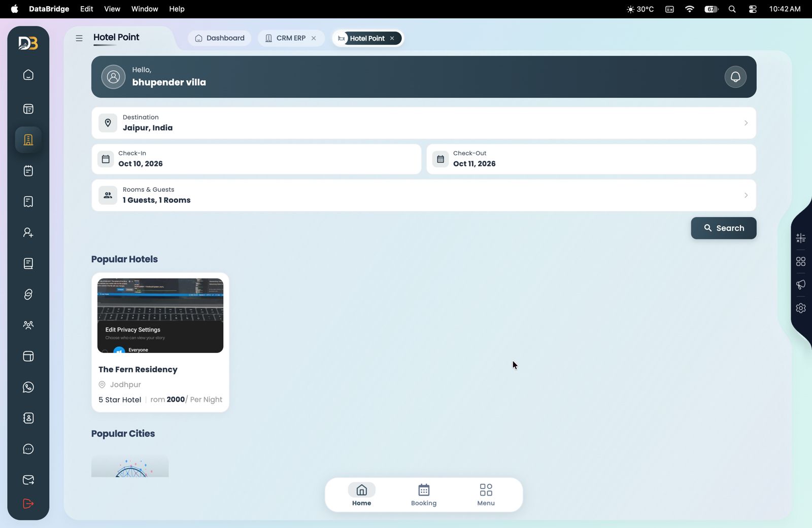Open the megaphone announcements icon

point(801,285)
